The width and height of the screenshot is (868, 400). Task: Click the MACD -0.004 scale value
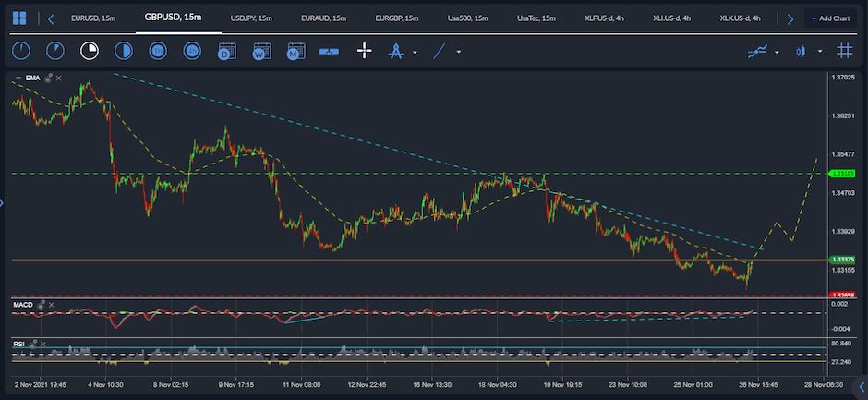pos(839,329)
